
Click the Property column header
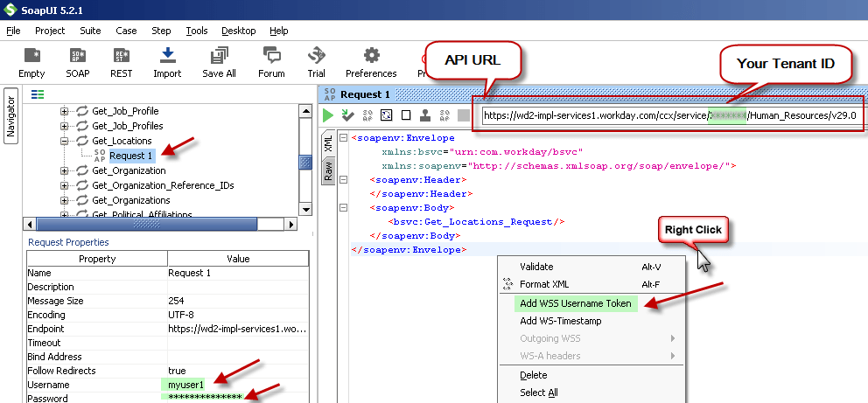click(97, 259)
